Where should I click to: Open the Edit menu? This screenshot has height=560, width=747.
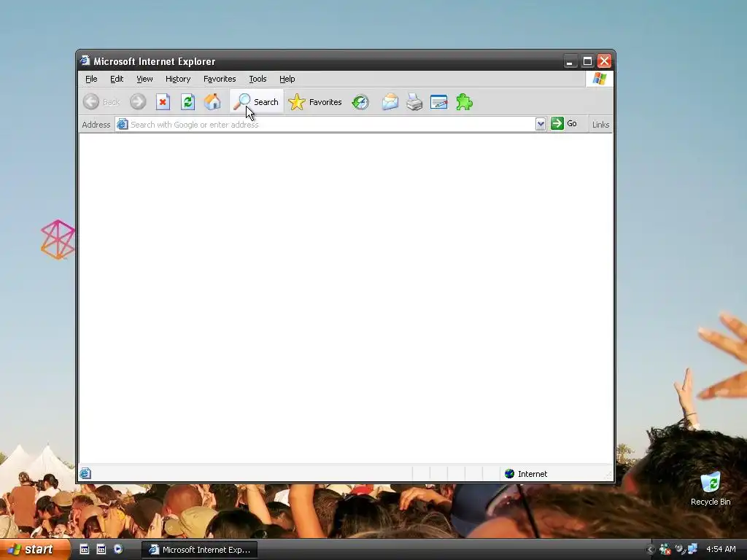click(x=117, y=79)
